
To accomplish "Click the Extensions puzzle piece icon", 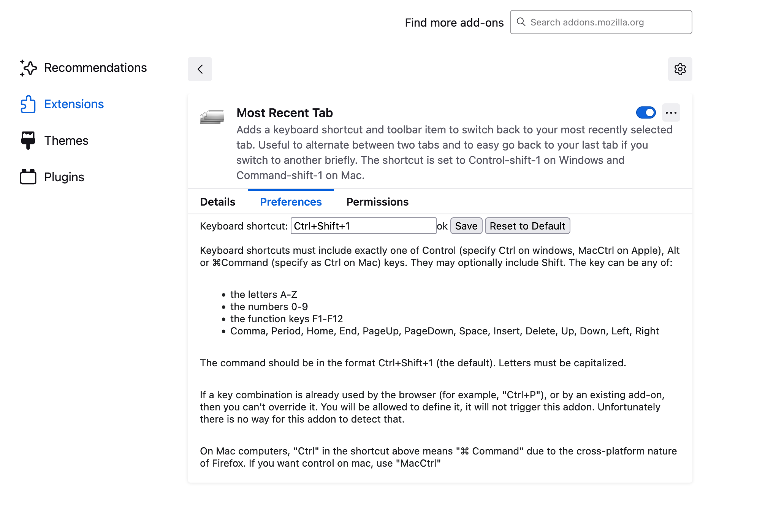I will (x=28, y=104).
